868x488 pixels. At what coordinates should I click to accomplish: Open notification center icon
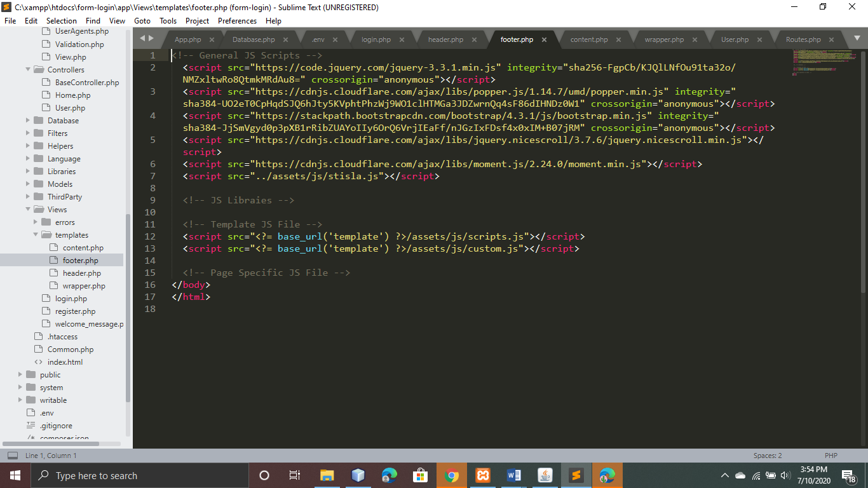coord(849,475)
